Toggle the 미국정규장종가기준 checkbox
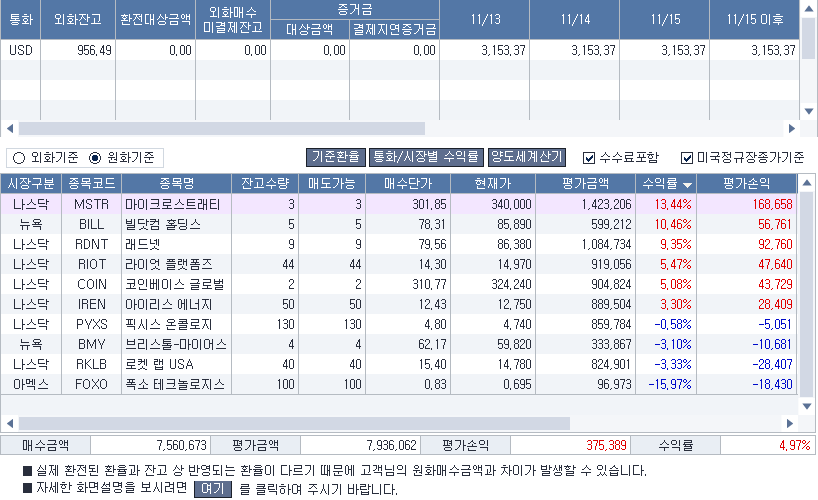 click(x=687, y=158)
